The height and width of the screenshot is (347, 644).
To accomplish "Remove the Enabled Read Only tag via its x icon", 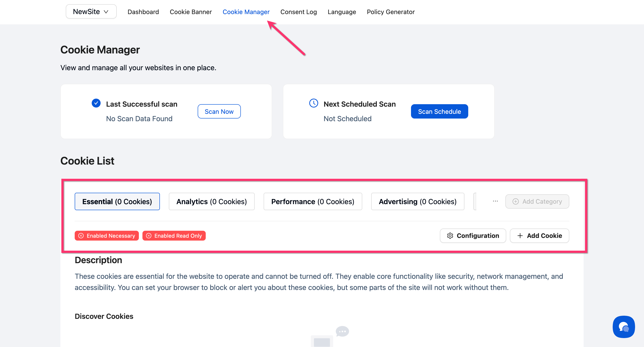I will point(149,236).
